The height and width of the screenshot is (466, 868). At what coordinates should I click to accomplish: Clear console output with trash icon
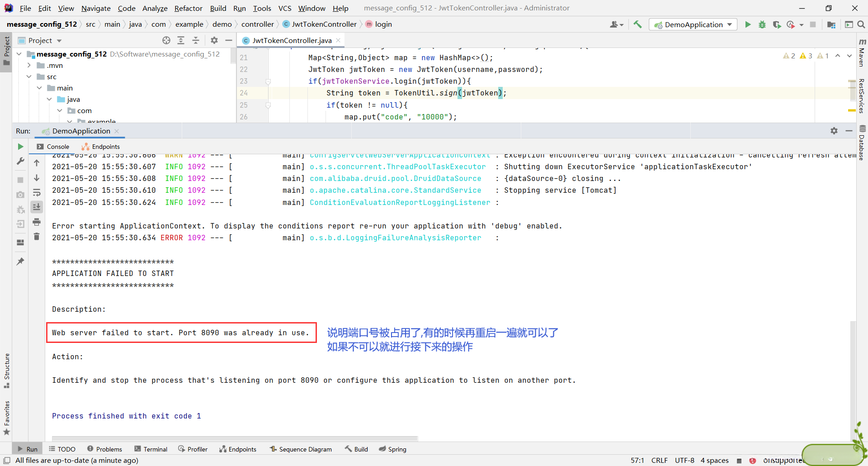37,237
